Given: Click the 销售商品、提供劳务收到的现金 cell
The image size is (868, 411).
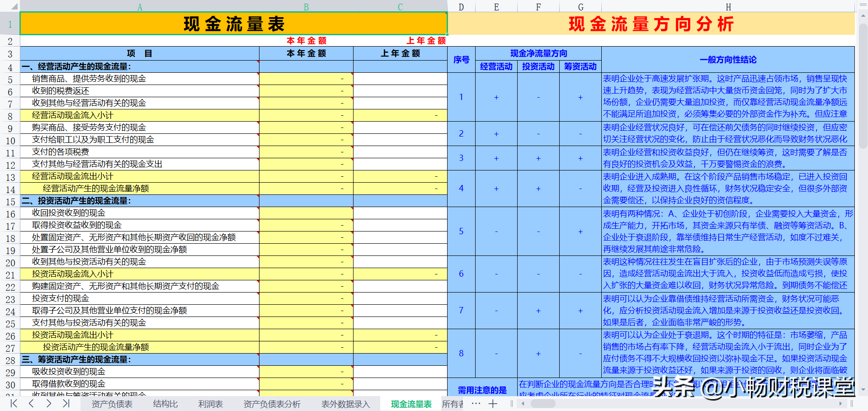Looking at the screenshot, I should click(x=140, y=79).
